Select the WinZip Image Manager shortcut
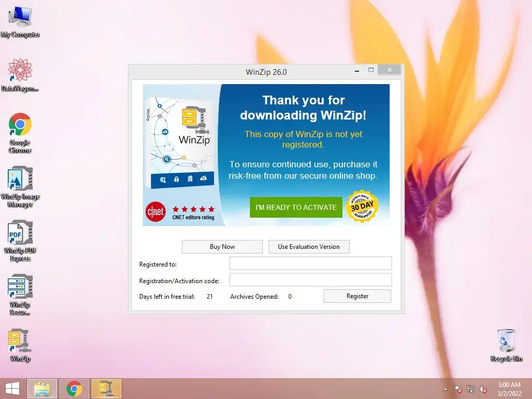 coord(20,187)
